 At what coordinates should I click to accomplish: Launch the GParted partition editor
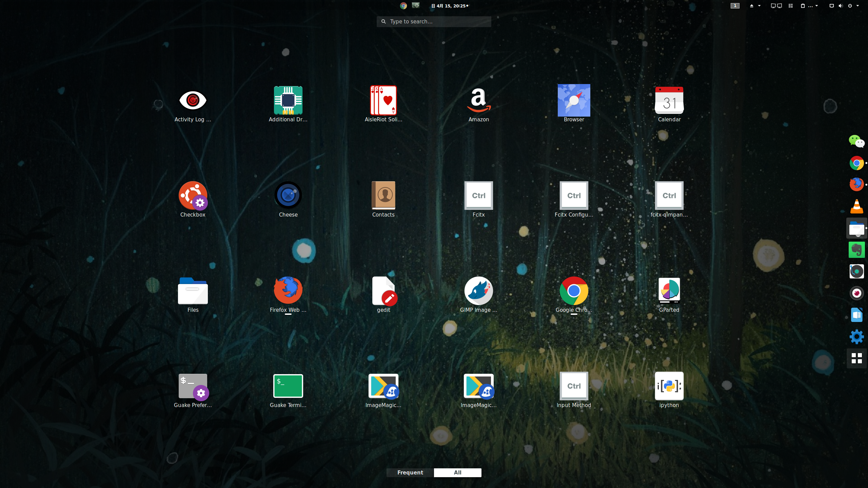click(x=669, y=295)
